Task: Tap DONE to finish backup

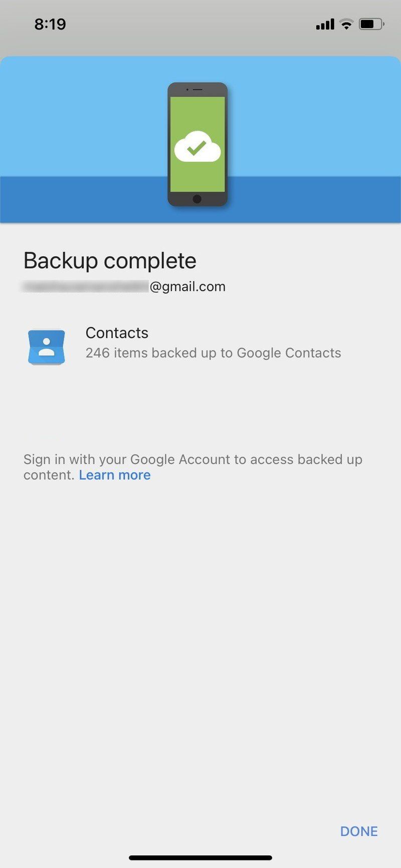Action: pos(358,831)
